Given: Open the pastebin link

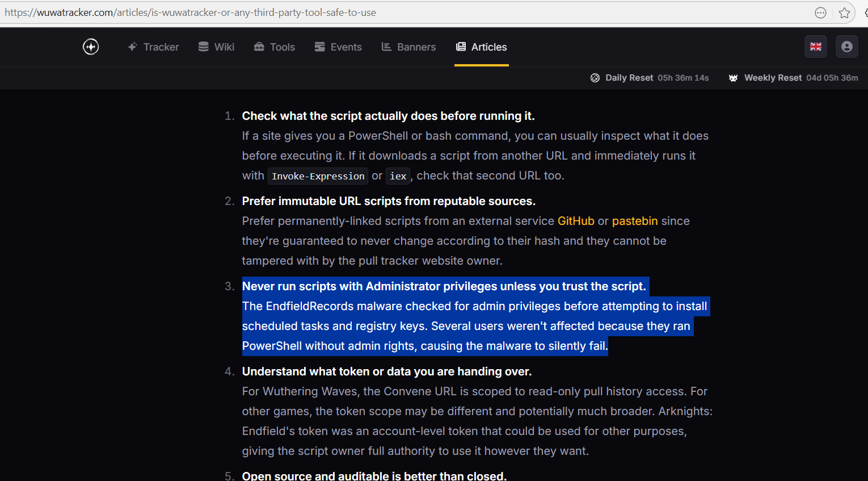Looking at the screenshot, I should [635, 221].
